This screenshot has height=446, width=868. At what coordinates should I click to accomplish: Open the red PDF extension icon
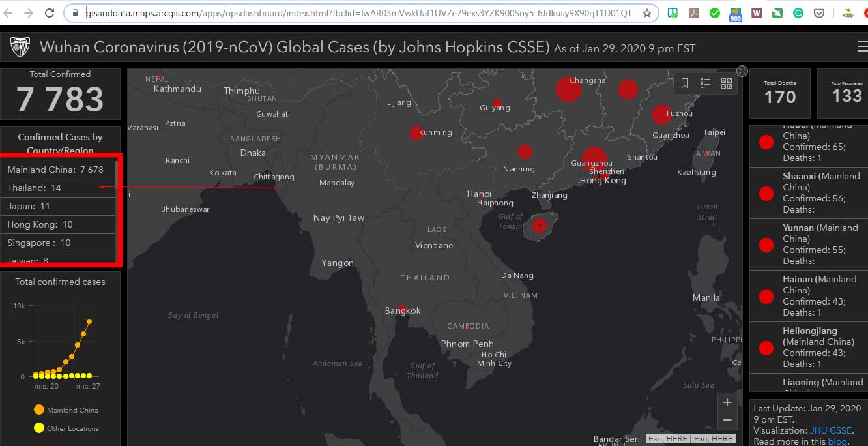coord(694,13)
